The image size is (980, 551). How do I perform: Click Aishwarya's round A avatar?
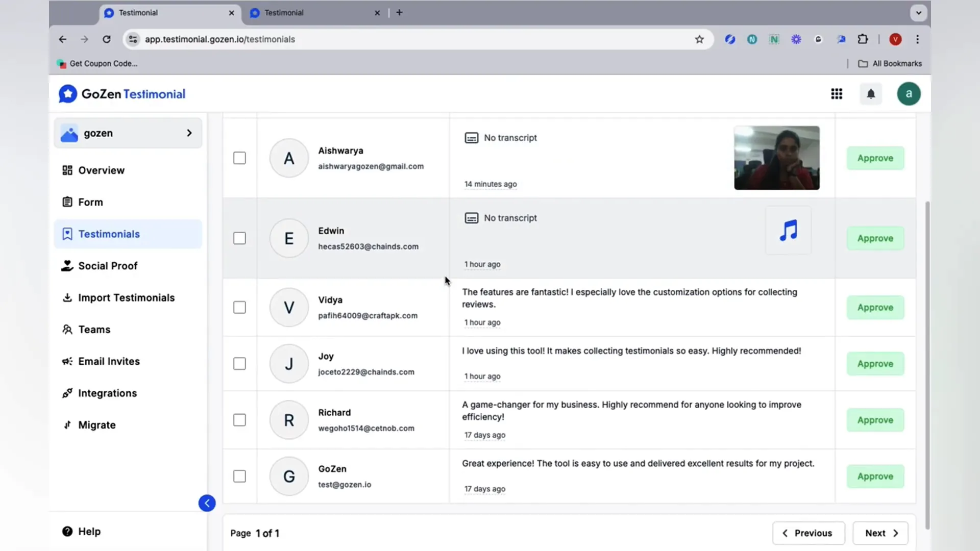click(x=289, y=158)
